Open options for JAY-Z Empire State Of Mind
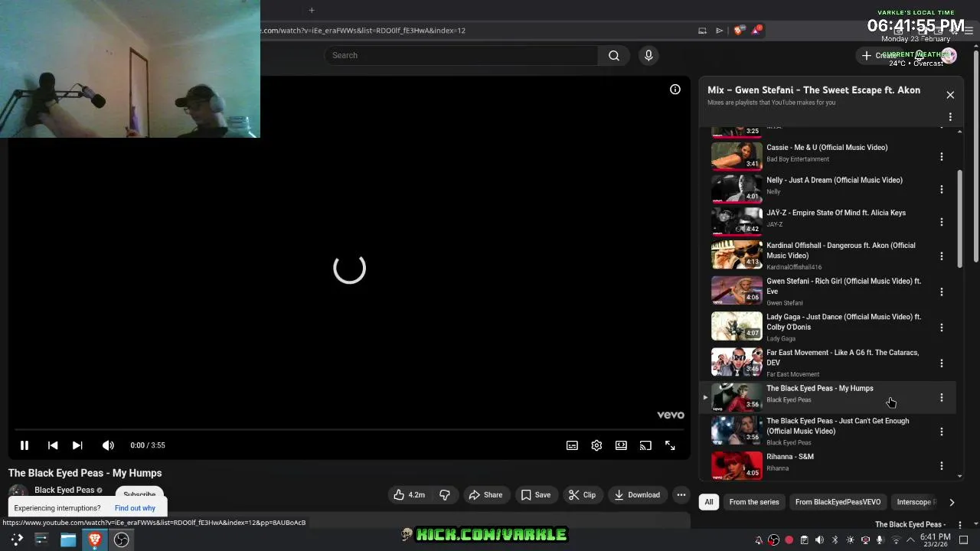The image size is (980, 551). tap(942, 222)
